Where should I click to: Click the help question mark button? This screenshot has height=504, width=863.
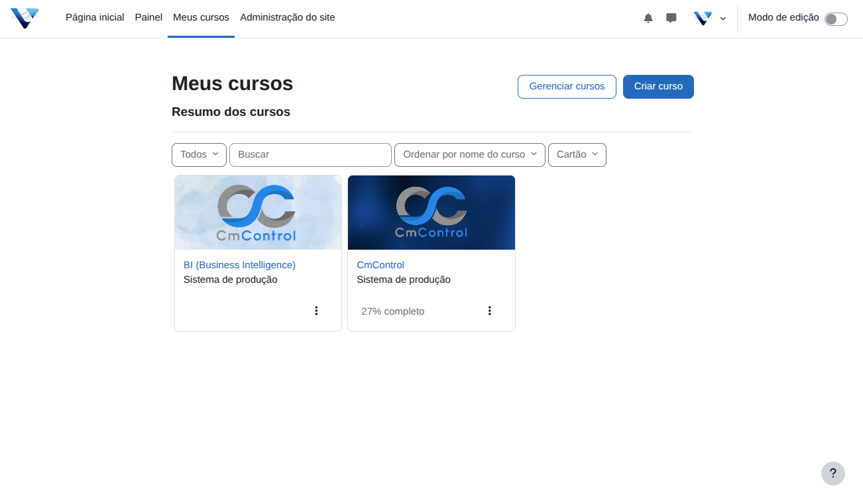tap(833, 474)
